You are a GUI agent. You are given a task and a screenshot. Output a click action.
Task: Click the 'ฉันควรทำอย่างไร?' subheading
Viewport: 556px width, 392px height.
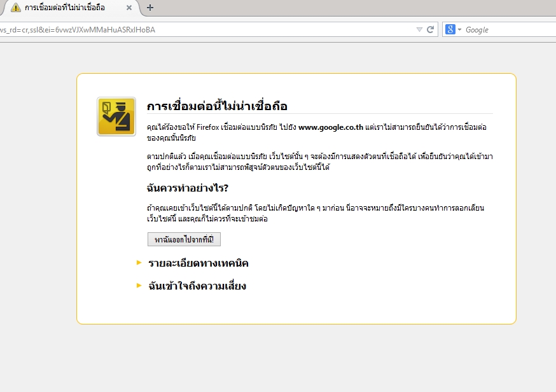188,188
